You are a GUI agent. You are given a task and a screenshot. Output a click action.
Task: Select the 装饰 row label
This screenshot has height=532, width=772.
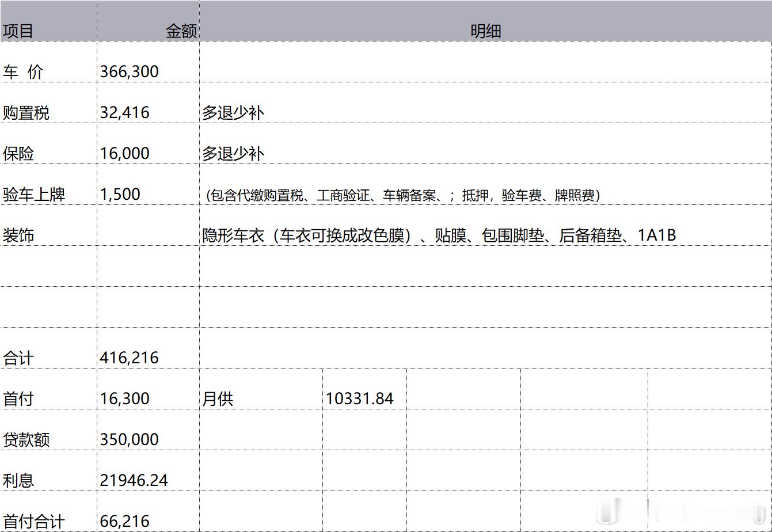point(18,233)
